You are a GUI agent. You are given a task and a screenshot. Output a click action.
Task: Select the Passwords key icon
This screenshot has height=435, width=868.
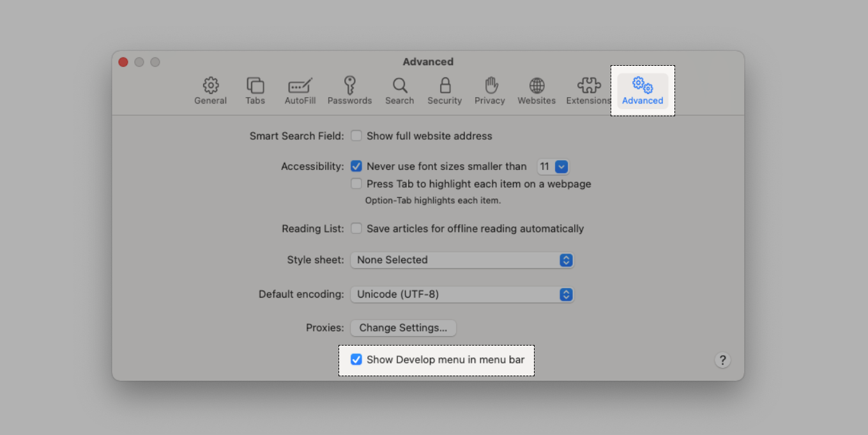click(x=349, y=91)
